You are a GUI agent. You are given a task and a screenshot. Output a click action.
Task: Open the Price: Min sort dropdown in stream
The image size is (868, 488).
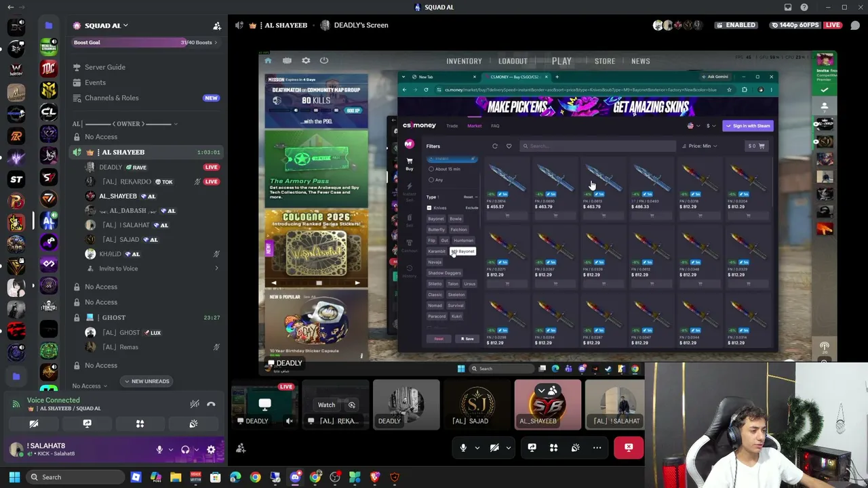click(x=700, y=146)
